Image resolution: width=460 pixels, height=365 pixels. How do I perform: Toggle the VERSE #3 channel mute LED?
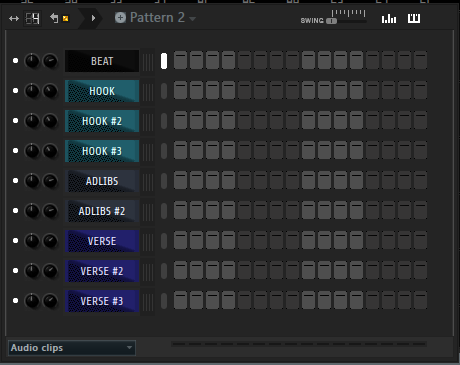tap(15, 301)
